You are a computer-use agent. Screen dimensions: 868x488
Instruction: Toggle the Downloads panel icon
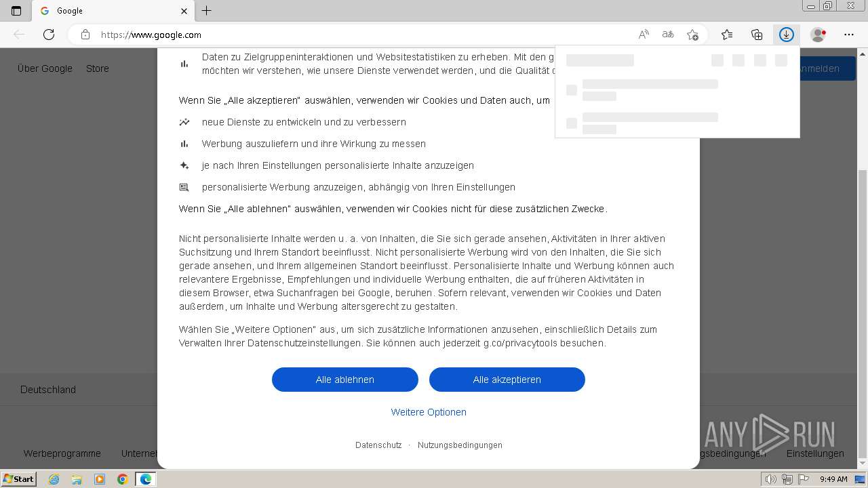point(787,35)
